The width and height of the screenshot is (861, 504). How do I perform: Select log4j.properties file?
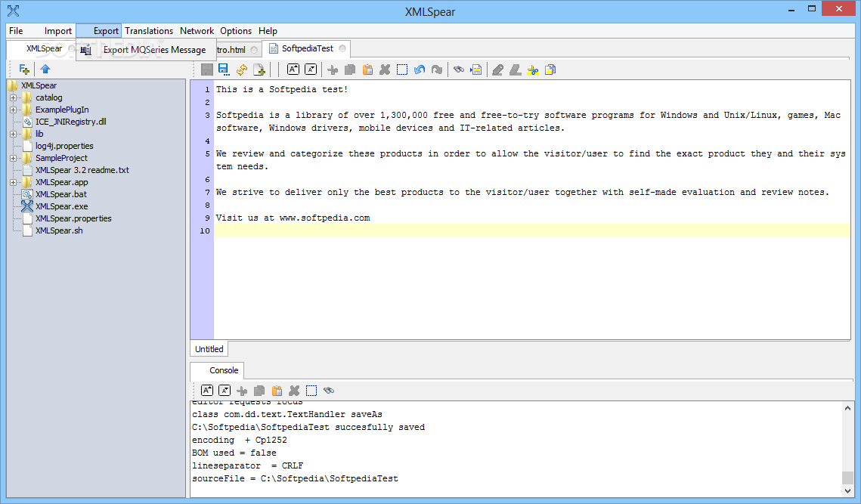click(64, 146)
